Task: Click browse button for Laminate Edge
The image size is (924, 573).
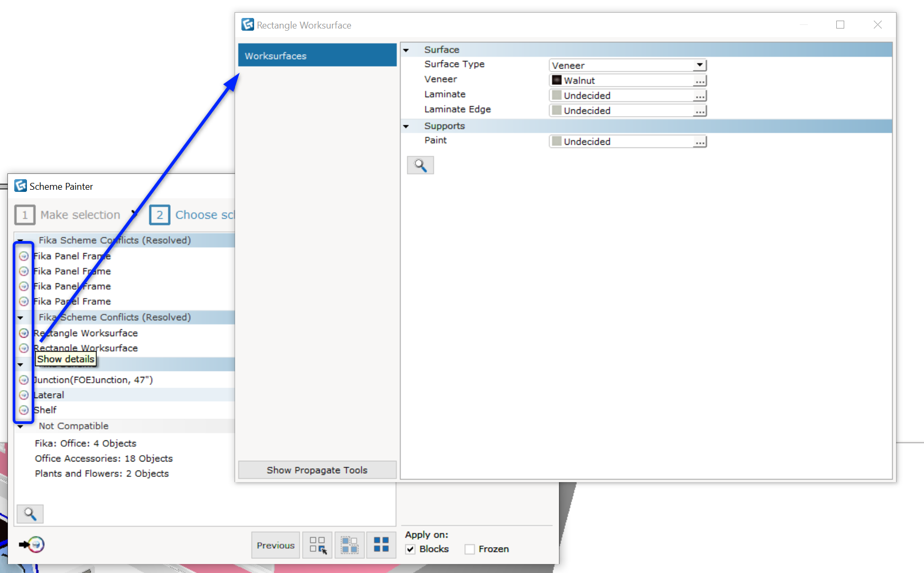Action: click(700, 110)
